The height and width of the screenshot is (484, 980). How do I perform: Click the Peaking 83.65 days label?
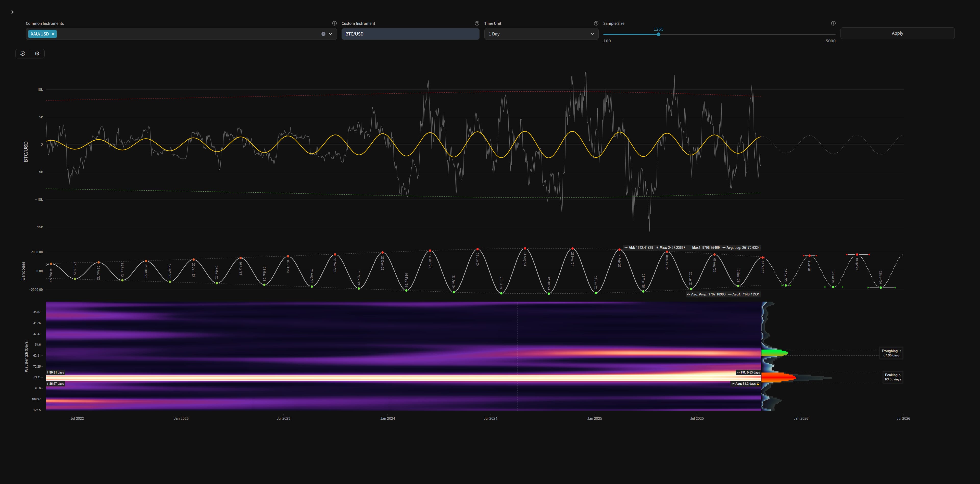pos(893,377)
